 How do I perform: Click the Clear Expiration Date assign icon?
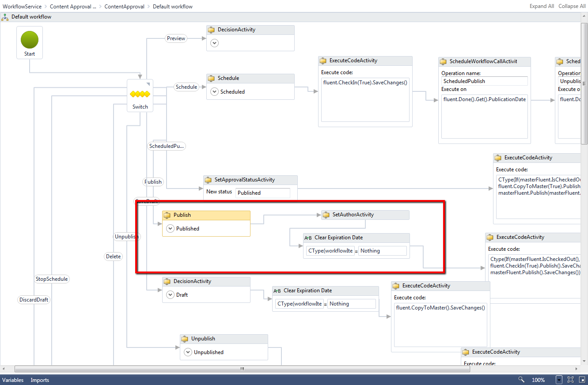[x=308, y=238]
